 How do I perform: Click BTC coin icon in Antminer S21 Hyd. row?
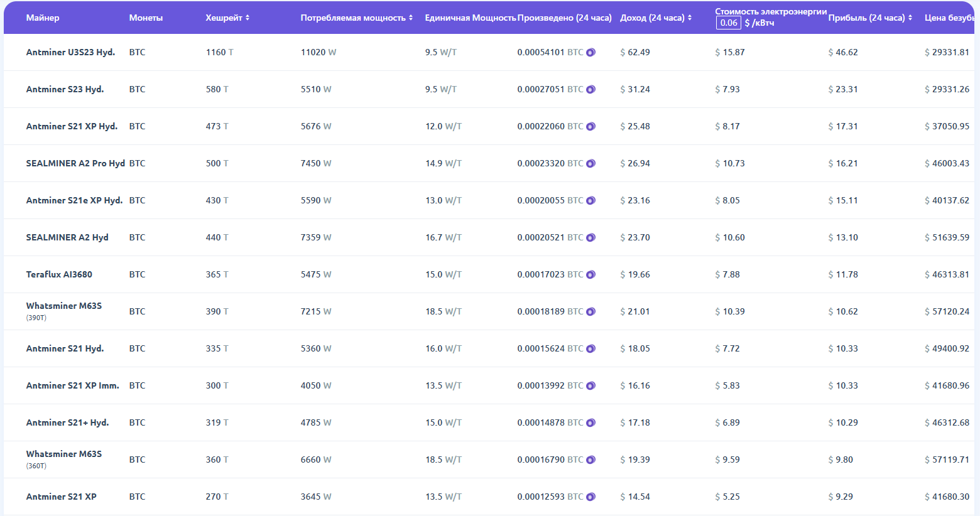pyautogui.click(x=591, y=349)
